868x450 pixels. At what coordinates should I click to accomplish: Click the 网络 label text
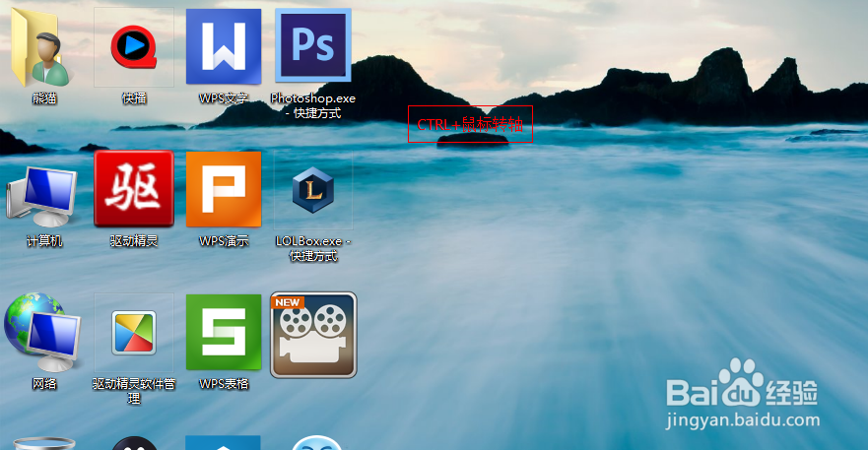click(44, 384)
